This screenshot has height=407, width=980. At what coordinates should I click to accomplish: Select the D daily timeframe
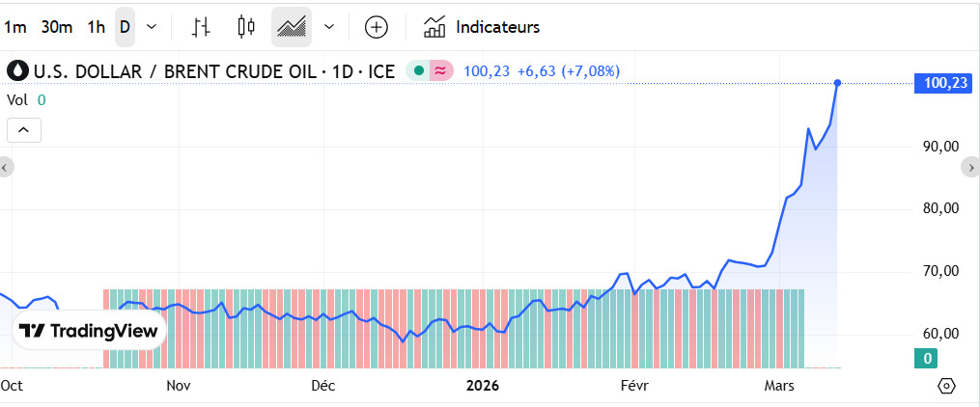tap(125, 27)
